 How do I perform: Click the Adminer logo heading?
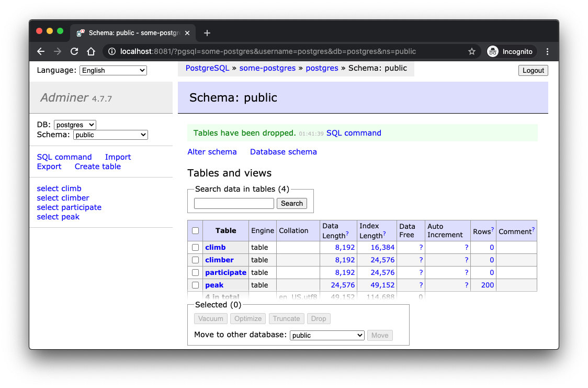(64, 97)
